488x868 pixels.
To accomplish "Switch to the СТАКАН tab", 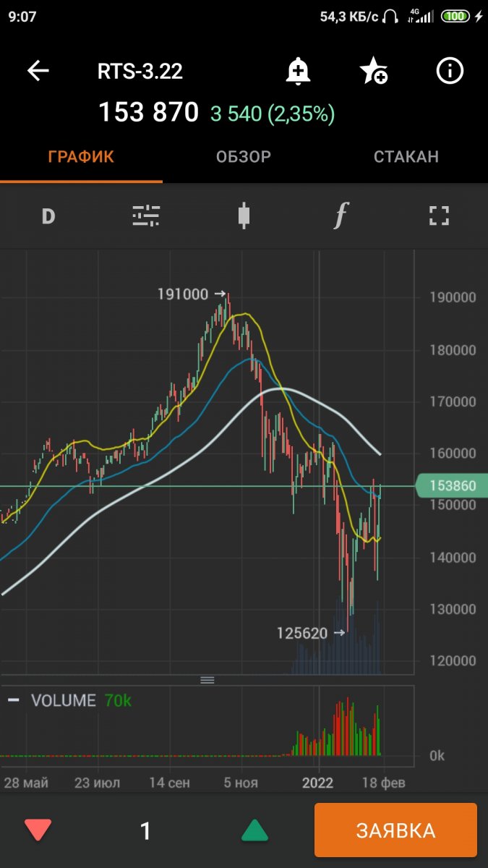I will pyautogui.click(x=406, y=157).
